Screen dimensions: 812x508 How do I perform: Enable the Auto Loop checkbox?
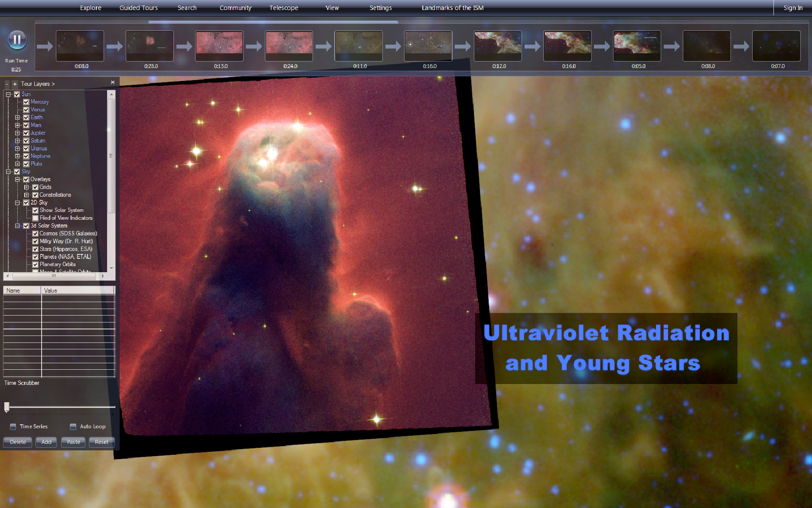73,427
